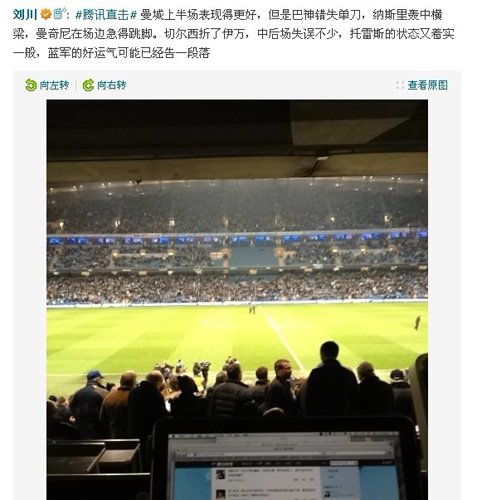Click the stadium photo to collapse it
Viewport: 477px width, 500px height.
click(237, 300)
